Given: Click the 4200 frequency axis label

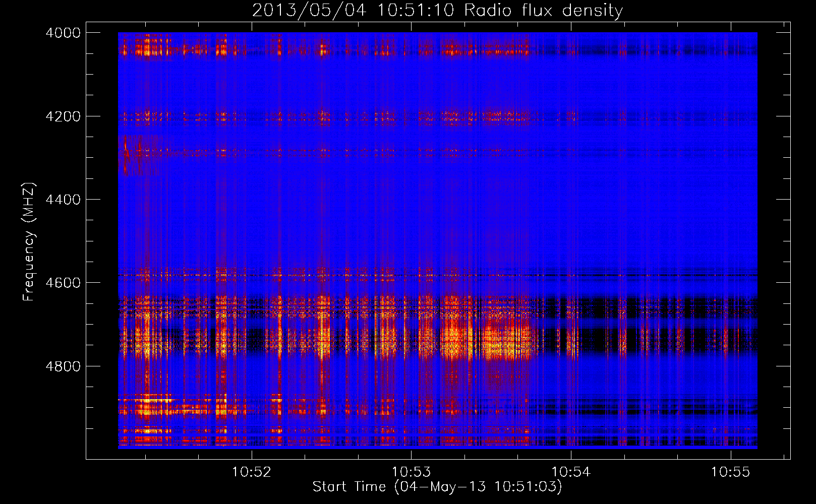Looking at the screenshot, I should 63,116.
